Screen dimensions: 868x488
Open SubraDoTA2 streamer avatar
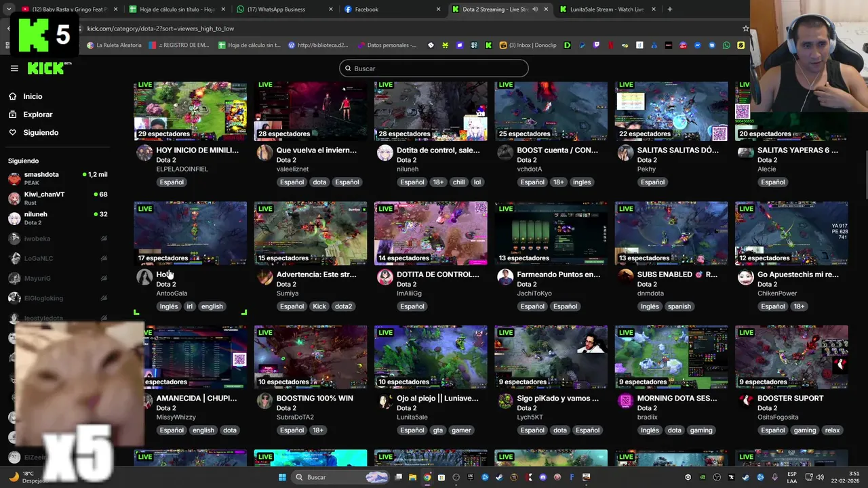(x=264, y=401)
